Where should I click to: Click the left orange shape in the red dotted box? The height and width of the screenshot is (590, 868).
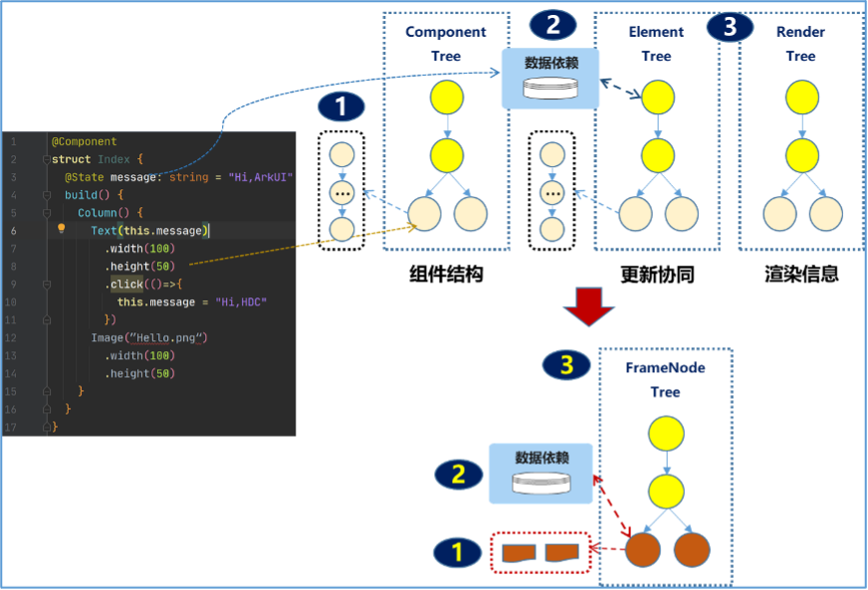pos(519,553)
